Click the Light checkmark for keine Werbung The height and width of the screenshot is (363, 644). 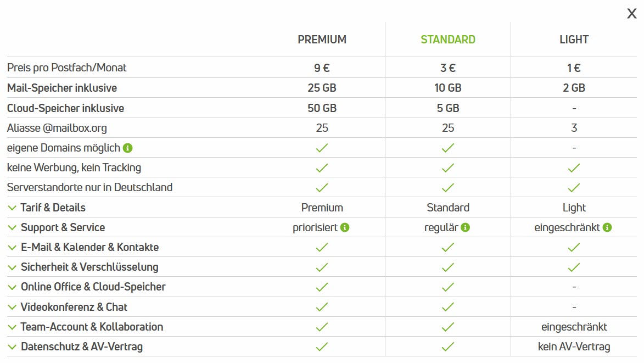[574, 167]
